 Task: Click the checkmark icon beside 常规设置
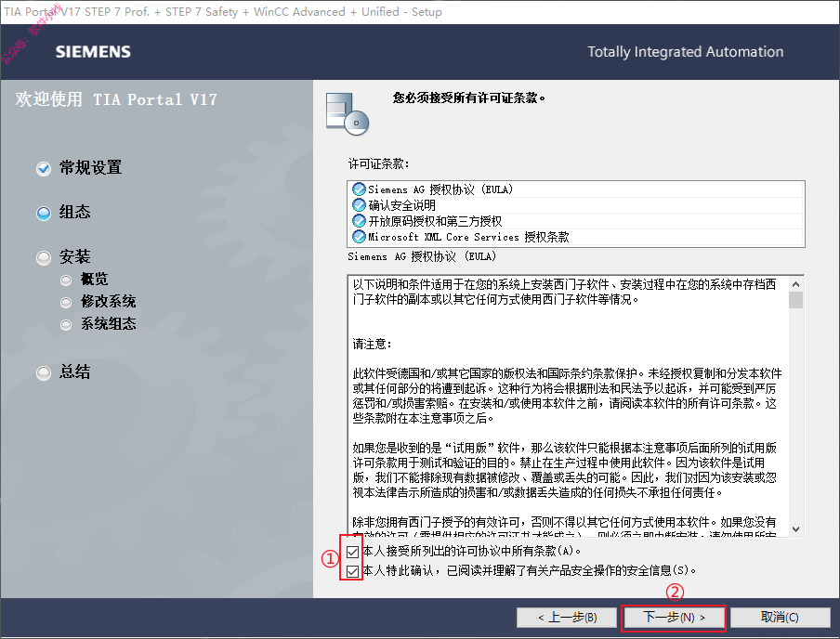coord(44,169)
